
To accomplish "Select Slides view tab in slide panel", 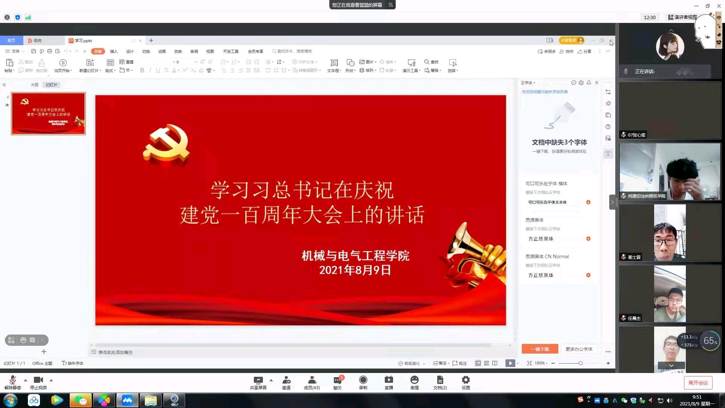I will [51, 85].
